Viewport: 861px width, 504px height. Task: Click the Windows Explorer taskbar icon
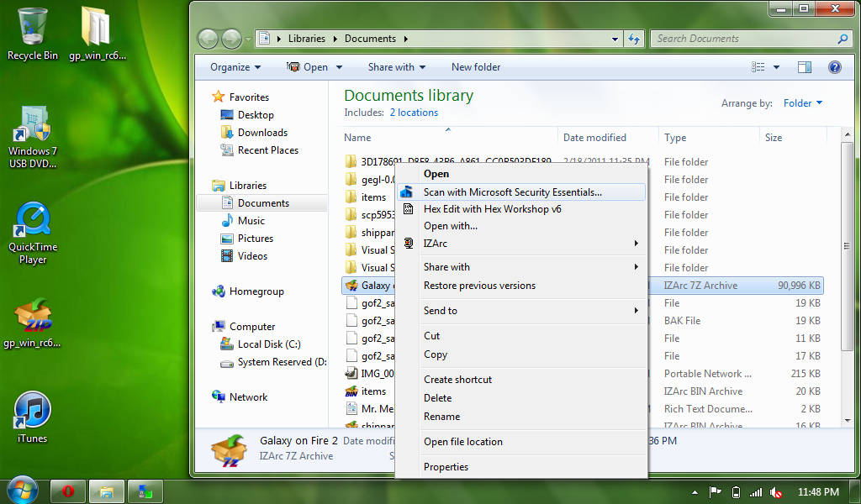(107, 491)
